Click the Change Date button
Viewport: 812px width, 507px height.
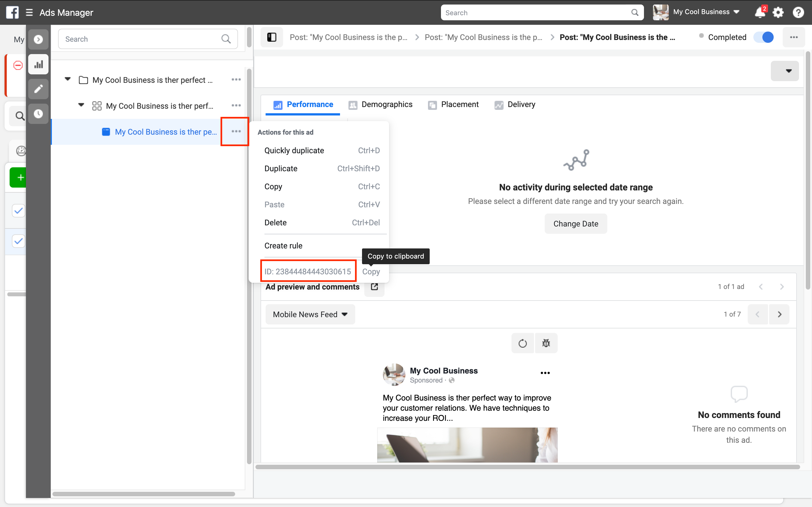(x=575, y=224)
